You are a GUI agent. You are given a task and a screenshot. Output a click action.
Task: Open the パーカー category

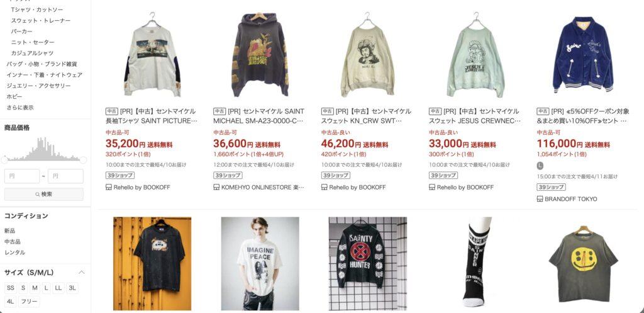pyautogui.click(x=22, y=31)
